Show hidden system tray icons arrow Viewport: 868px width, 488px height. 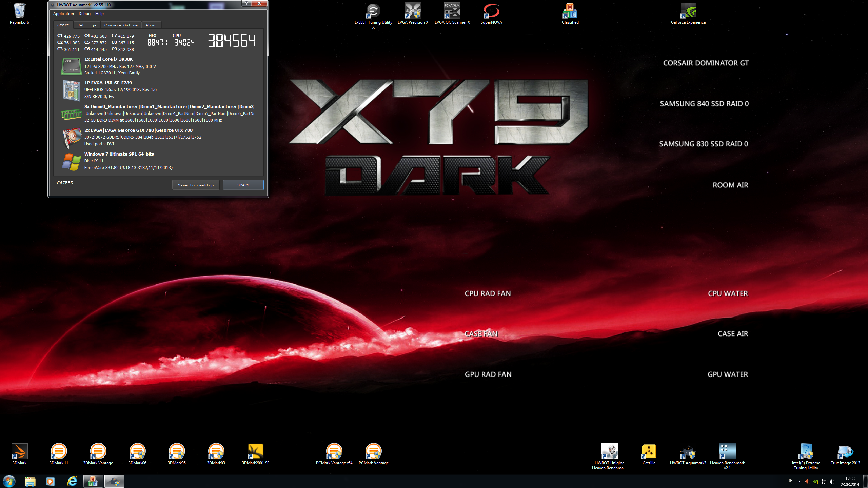click(799, 482)
